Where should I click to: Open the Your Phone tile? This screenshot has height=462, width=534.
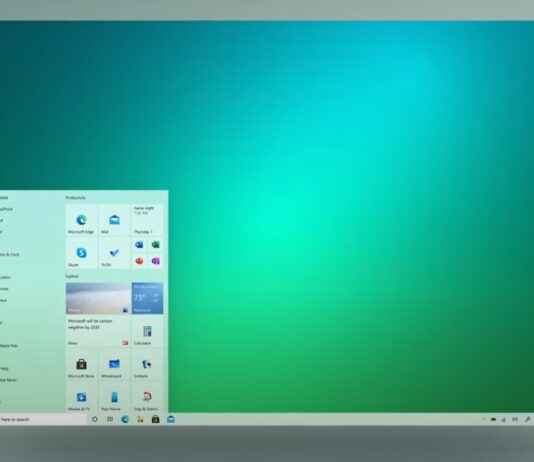114,397
